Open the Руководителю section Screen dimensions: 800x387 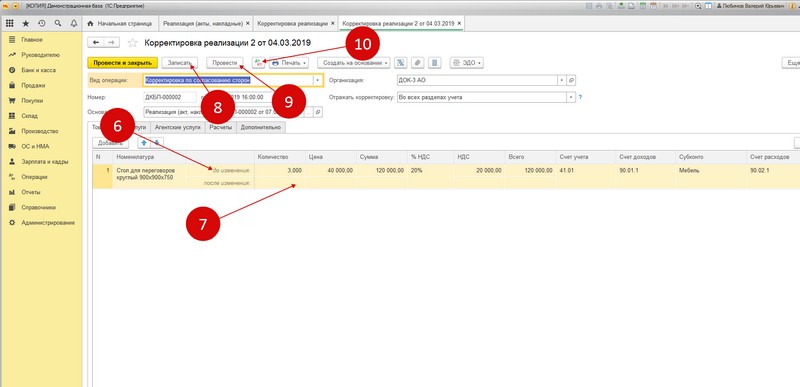(x=40, y=55)
